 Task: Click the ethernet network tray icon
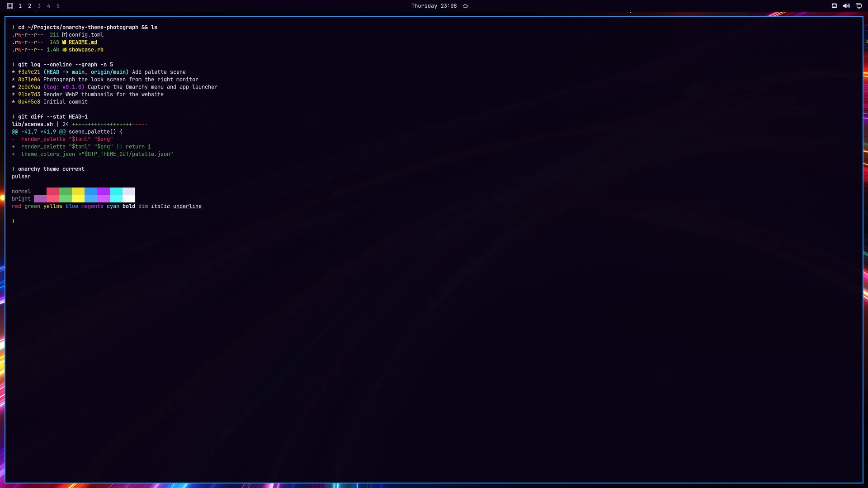pyautogui.click(x=834, y=6)
